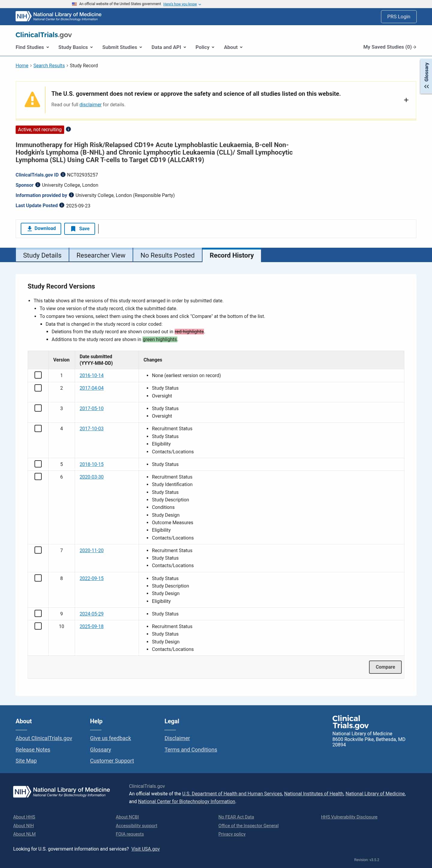Check the box for version 2
The image size is (432, 868).
point(38,388)
